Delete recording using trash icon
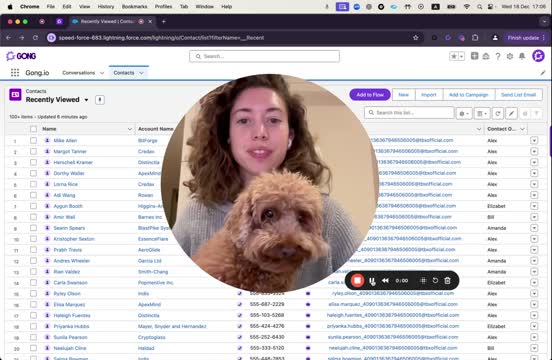Screen dimensions: 552x360 pos(447,280)
